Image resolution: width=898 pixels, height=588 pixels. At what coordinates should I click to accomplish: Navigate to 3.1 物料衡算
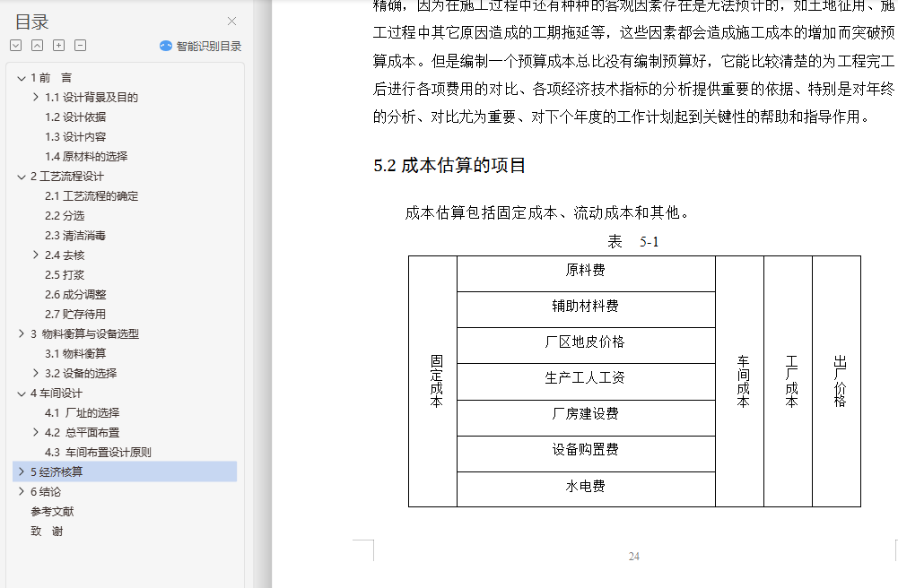(x=75, y=353)
